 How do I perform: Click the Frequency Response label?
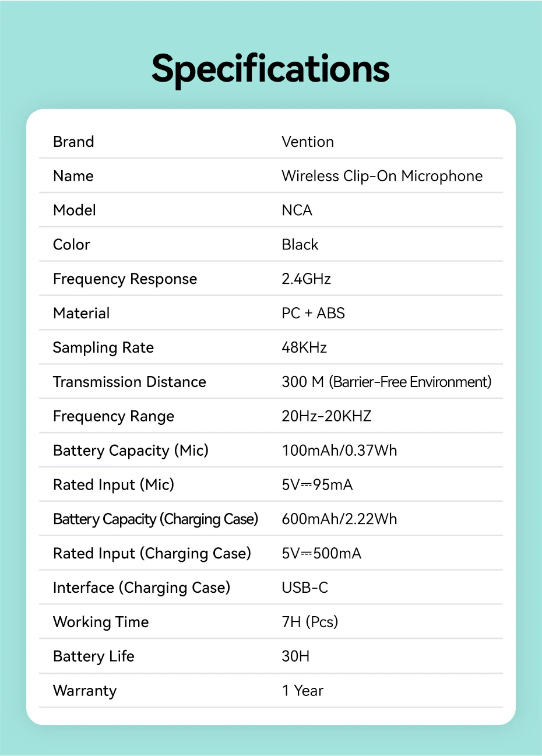click(x=125, y=279)
